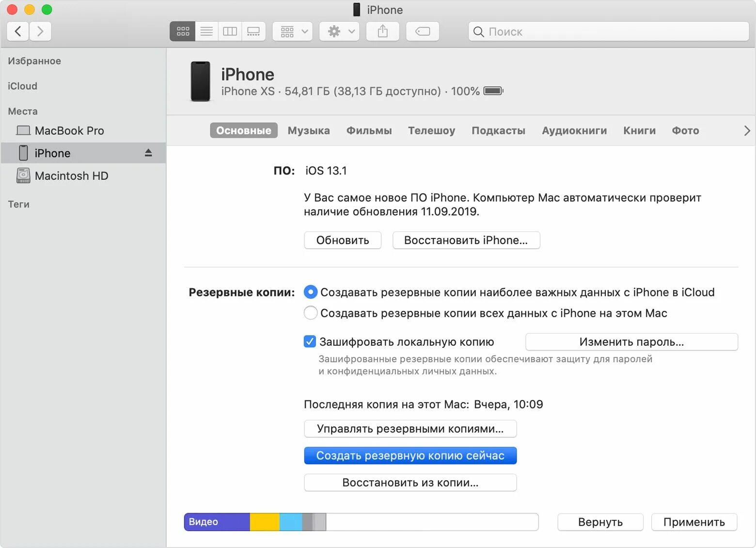
Task: Click the light blue storage segment
Action: point(291,522)
